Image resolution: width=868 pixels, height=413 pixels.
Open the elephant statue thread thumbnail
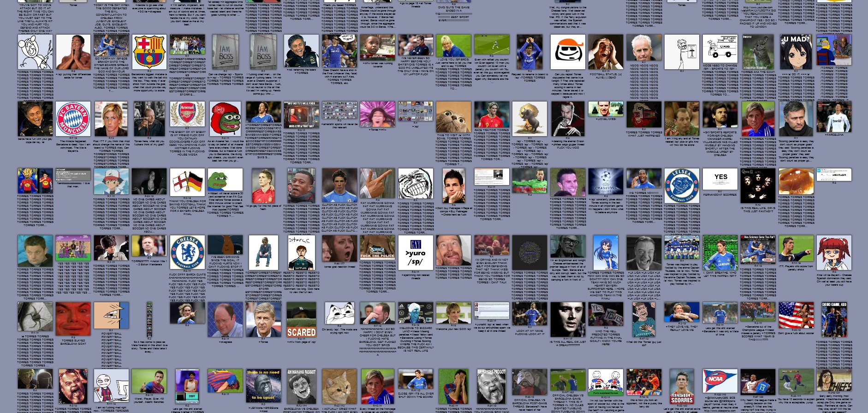(529, 119)
